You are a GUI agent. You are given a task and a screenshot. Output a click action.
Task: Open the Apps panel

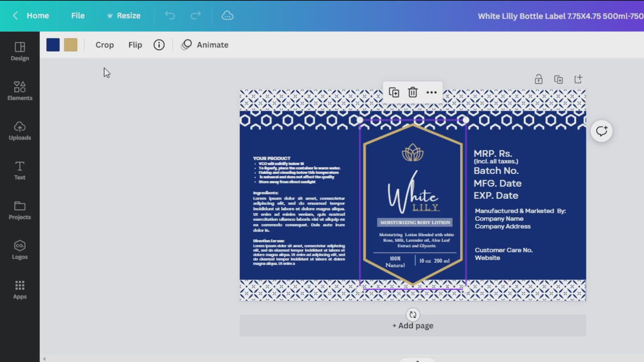pos(20,289)
